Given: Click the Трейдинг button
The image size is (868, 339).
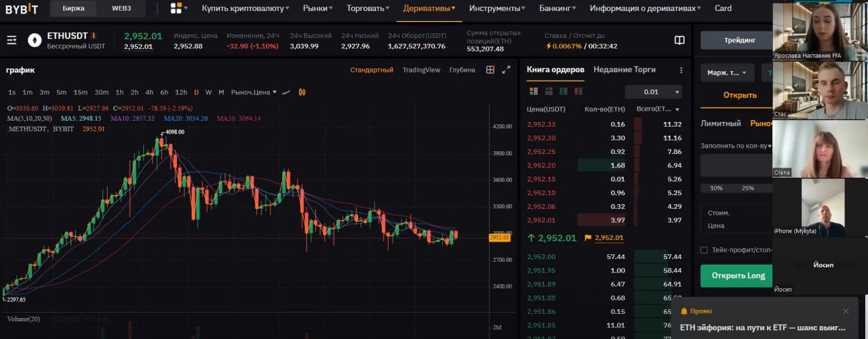Looking at the screenshot, I should pyautogui.click(x=739, y=40).
